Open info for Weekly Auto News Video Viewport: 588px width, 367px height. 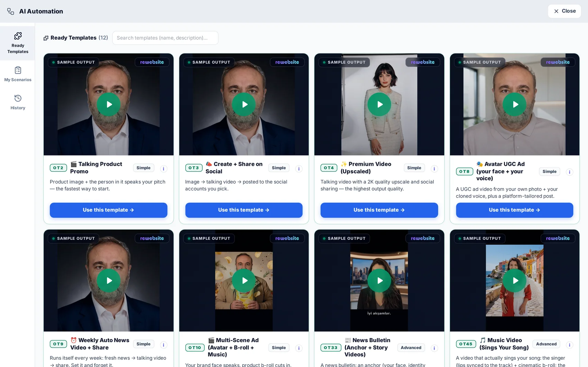pos(164,345)
